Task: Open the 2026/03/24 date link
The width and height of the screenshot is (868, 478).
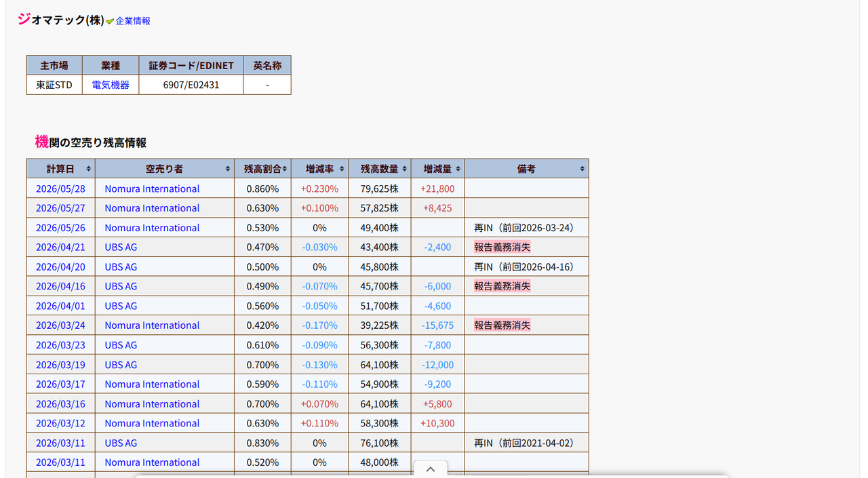Action: pos(60,325)
